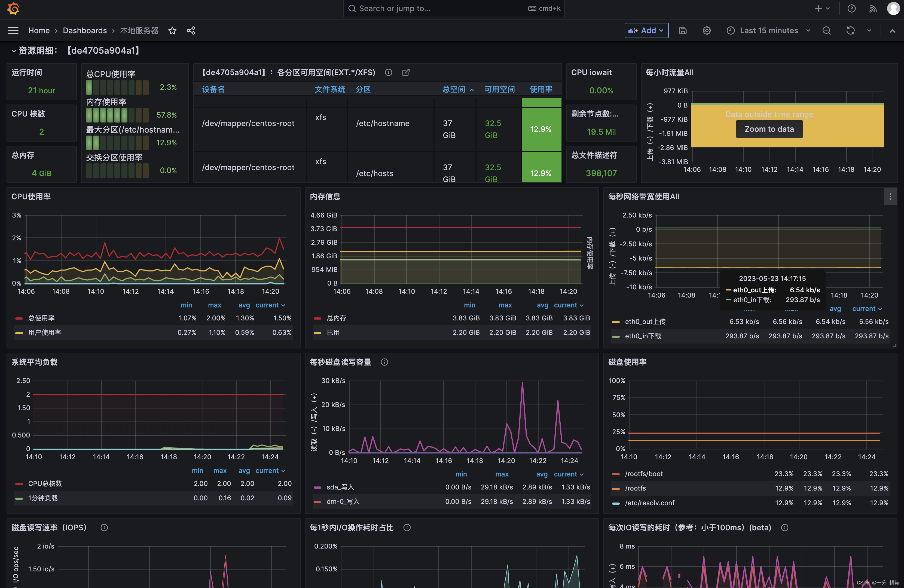Toggle the dashboard favorite star
Viewport: 904px width, 588px height.
pos(172,30)
